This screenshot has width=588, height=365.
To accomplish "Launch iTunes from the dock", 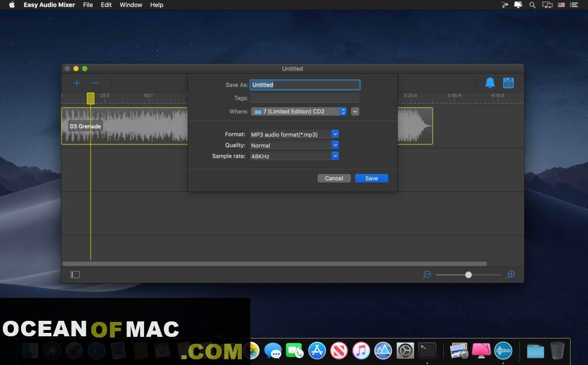I will click(361, 351).
